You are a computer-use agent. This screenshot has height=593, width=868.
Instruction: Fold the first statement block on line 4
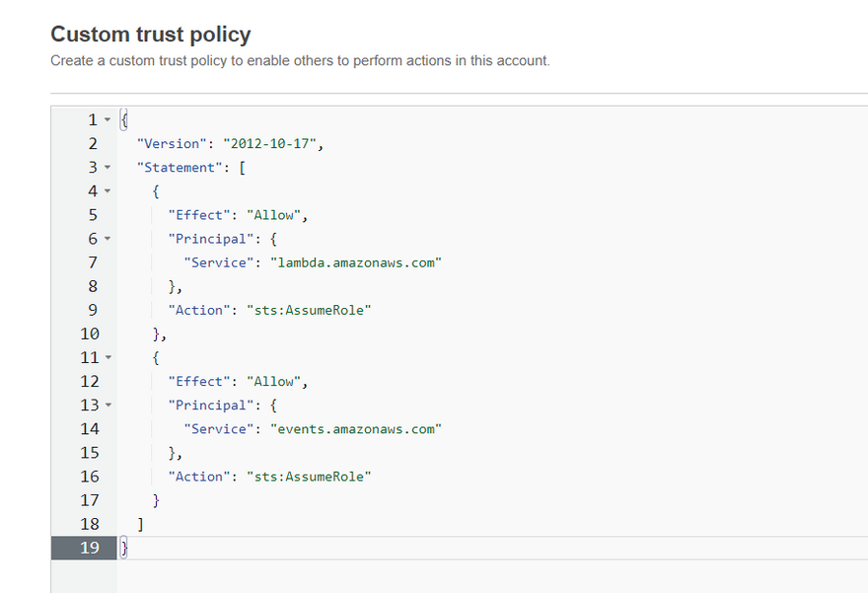coord(108,191)
